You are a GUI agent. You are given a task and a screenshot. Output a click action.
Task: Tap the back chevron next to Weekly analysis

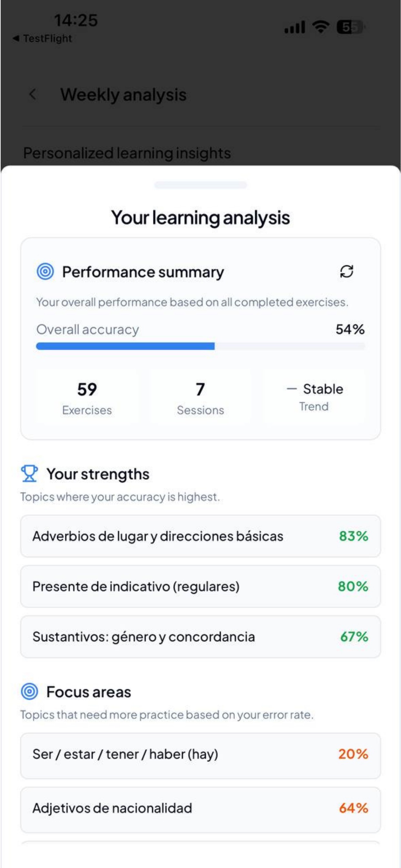click(x=33, y=94)
